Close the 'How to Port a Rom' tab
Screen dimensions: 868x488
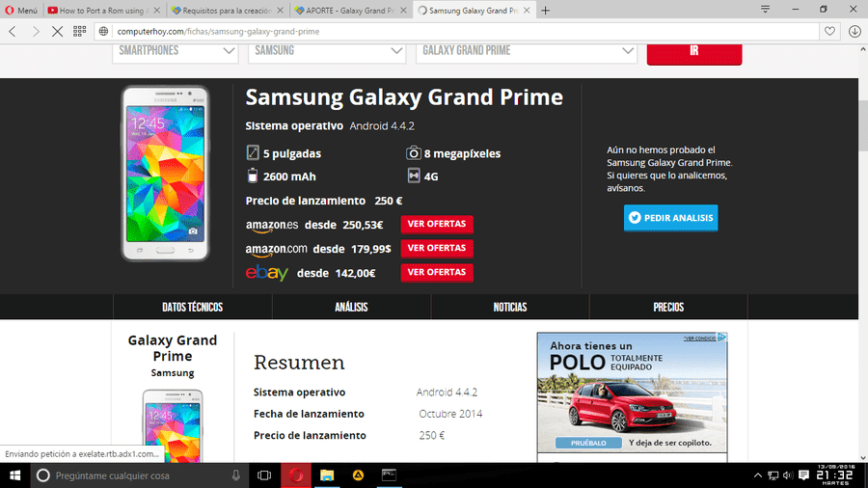pyautogui.click(x=156, y=11)
